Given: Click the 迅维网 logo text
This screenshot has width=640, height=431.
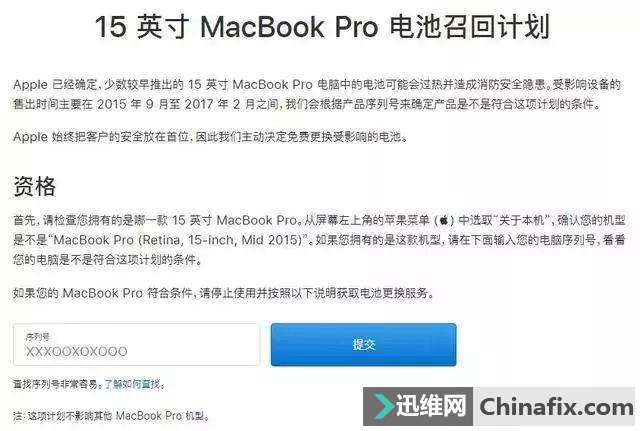Looking at the screenshot, I should 431,406.
